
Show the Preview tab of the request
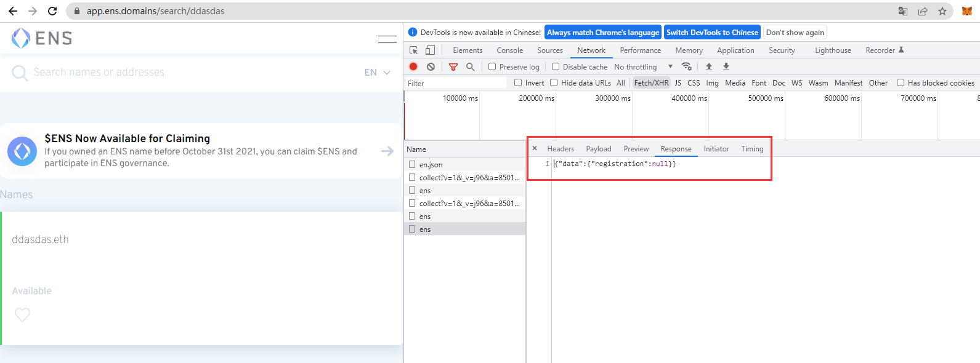point(636,149)
